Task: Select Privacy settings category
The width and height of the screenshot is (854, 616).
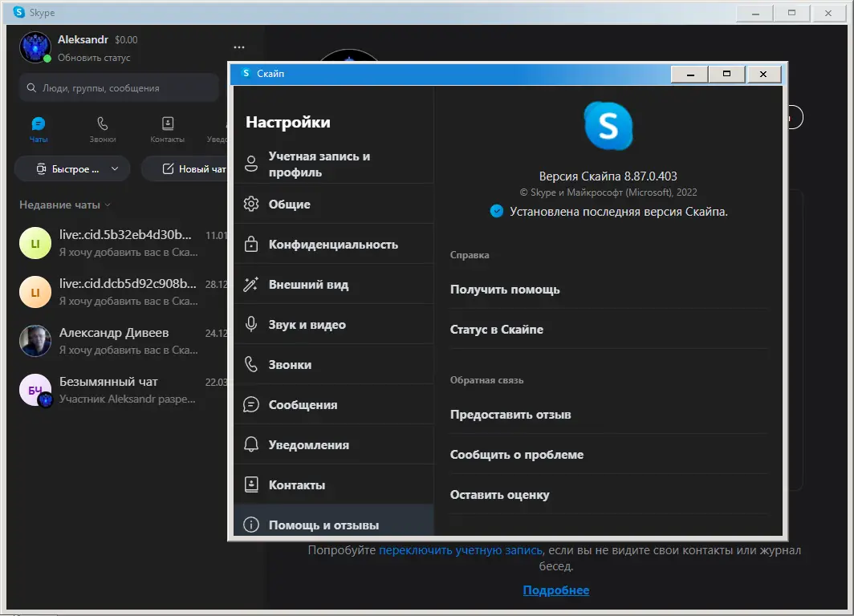Action: coord(334,244)
